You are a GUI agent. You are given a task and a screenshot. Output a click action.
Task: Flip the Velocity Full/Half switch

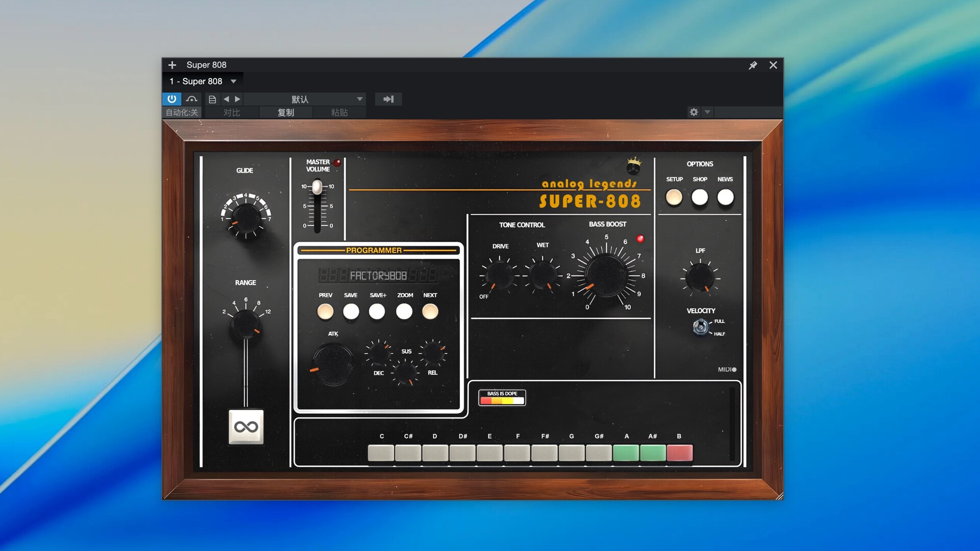click(x=701, y=327)
